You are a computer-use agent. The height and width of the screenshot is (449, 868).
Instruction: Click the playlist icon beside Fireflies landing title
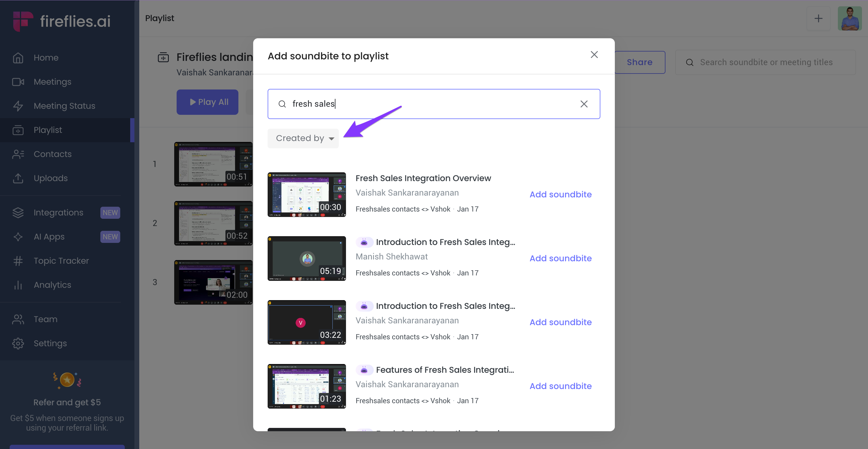tap(163, 57)
